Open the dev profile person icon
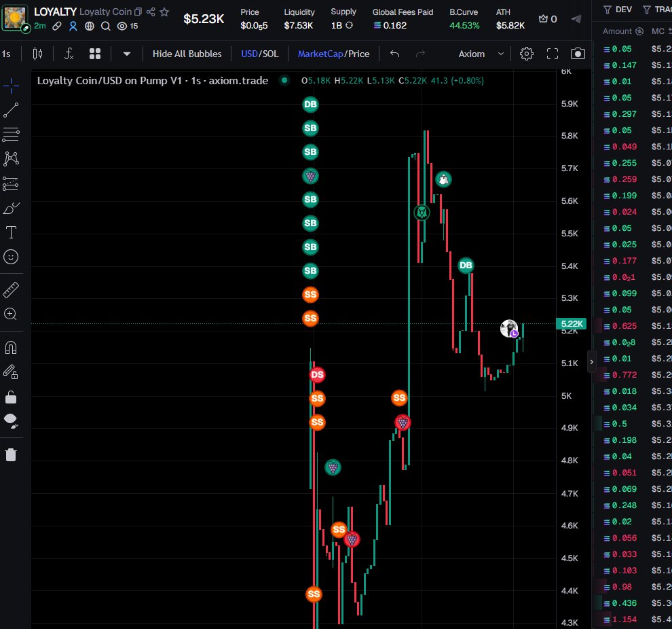This screenshot has height=629, width=672. [73, 26]
